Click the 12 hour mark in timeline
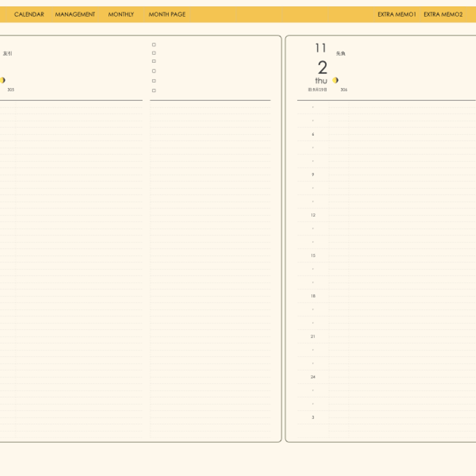 click(313, 215)
